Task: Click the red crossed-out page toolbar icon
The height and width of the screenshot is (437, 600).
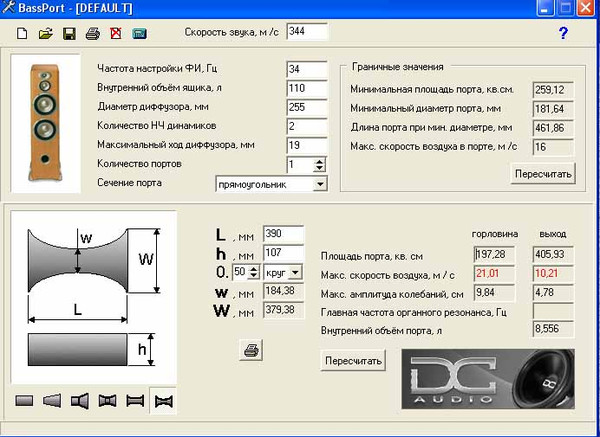Action: (x=116, y=33)
